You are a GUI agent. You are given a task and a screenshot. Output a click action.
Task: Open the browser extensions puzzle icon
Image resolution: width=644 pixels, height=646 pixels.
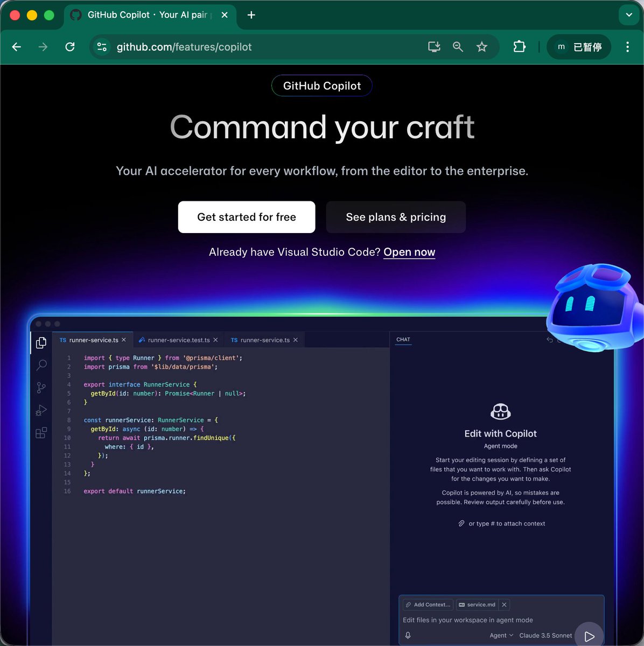coord(520,47)
